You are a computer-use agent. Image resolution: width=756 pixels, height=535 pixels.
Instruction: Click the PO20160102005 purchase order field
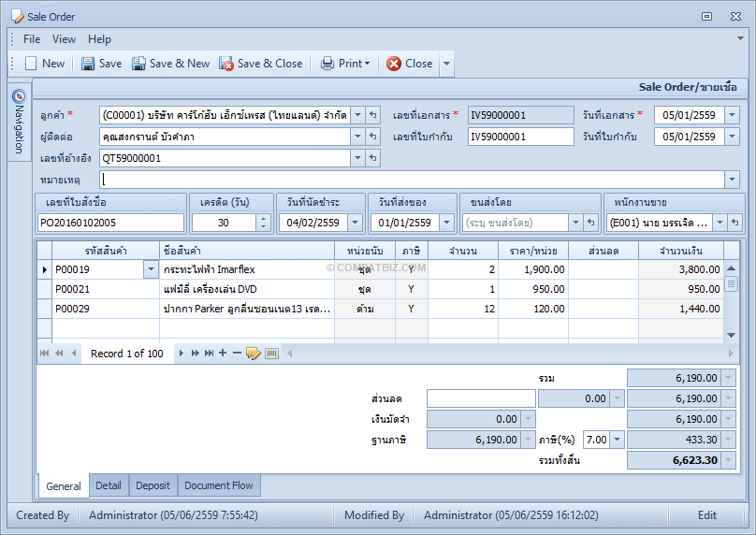[111, 223]
